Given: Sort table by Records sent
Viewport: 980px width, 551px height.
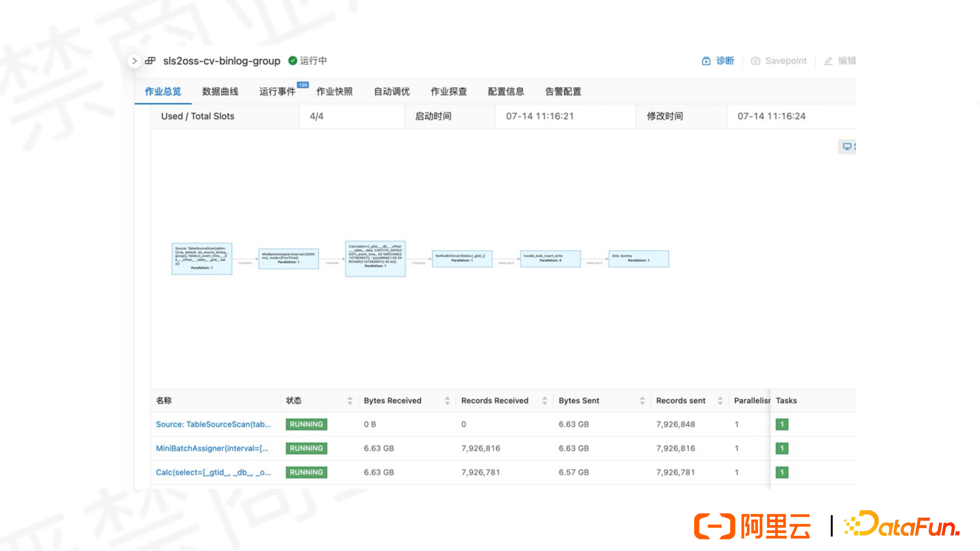Looking at the screenshot, I should (720, 401).
